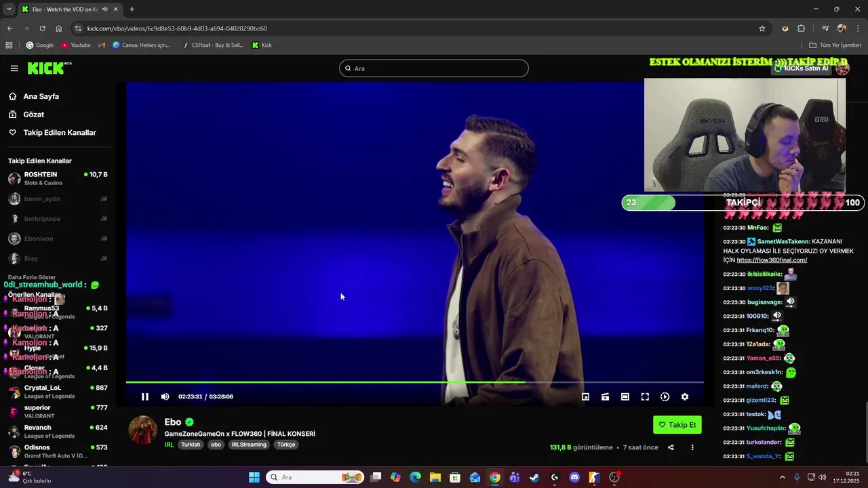Open Ebonivon channel in sidebar
Viewport: 868px width, 488px height.
[58, 239]
